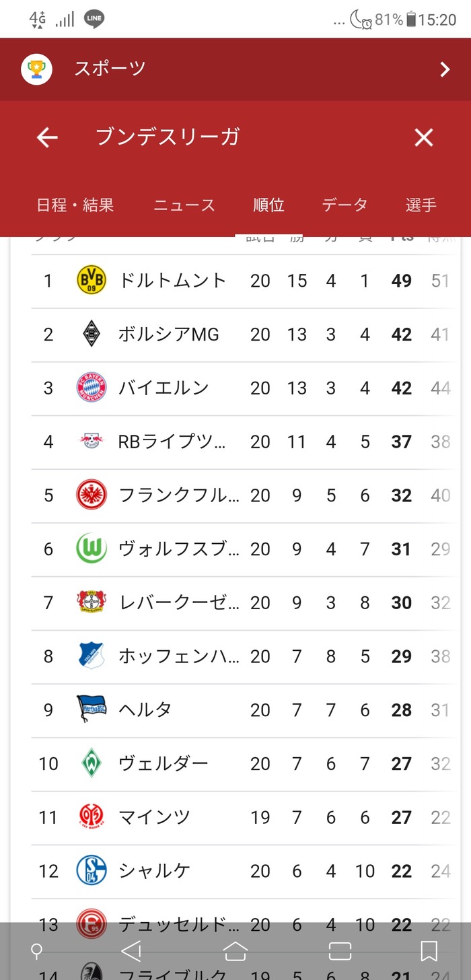This screenshot has height=980, width=471.
Task: Close the ブンデスリーガ panel with X
Action: point(423,138)
